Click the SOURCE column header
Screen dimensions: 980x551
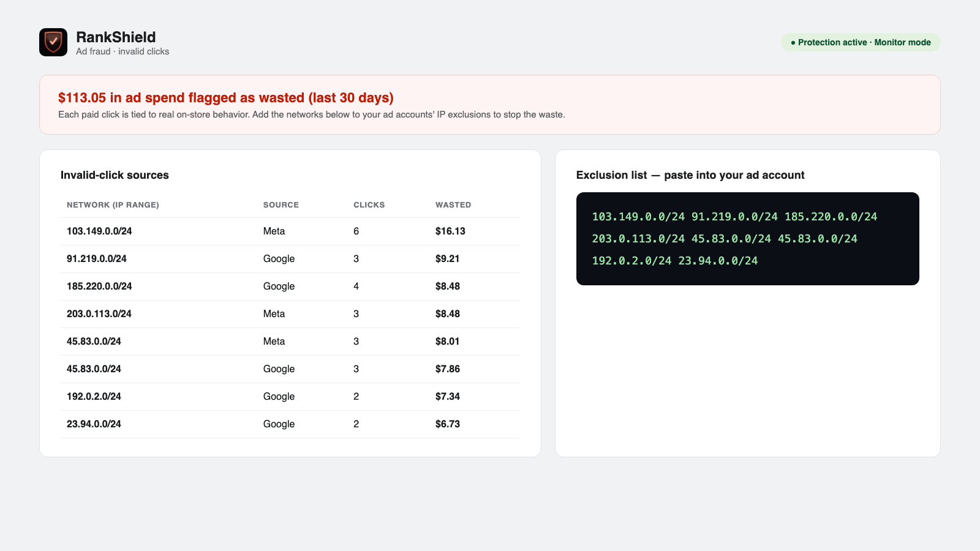(281, 205)
